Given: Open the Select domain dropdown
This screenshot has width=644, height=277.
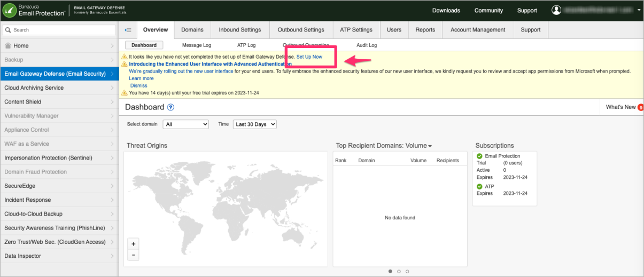Looking at the screenshot, I should click(185, 124).
